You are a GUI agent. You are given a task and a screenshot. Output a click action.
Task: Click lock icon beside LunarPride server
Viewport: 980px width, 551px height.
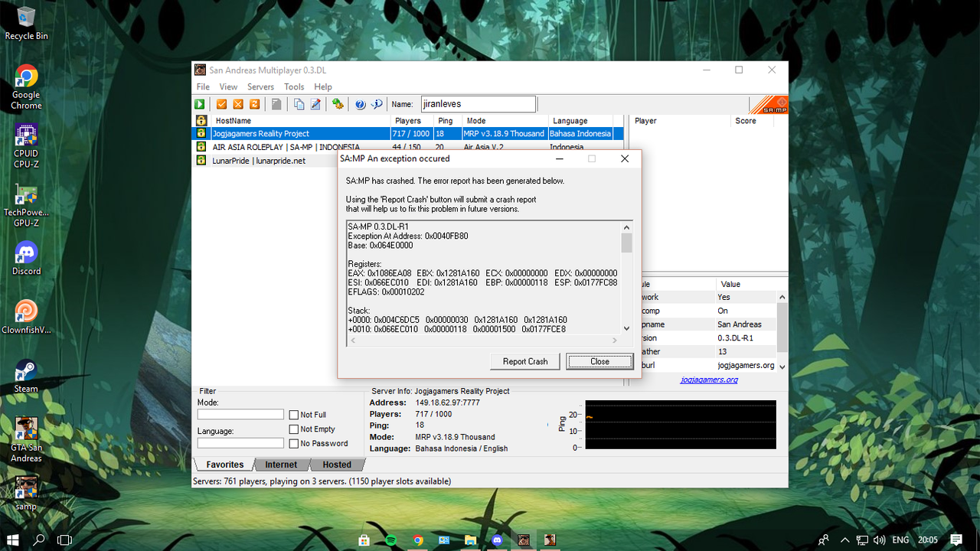pyautogui.click(x=201, y=160)
